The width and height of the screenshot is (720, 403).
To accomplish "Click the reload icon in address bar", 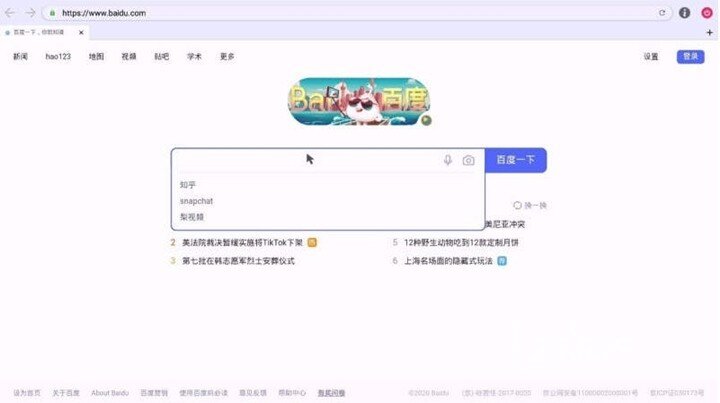I will [x=662, y=13].
